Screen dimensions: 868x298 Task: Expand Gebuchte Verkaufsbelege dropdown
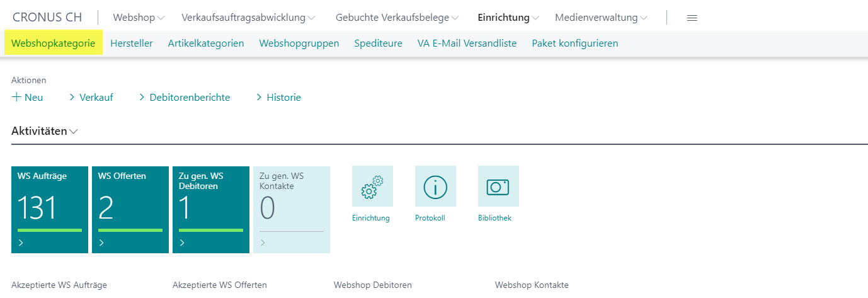[x=397, y=18]
